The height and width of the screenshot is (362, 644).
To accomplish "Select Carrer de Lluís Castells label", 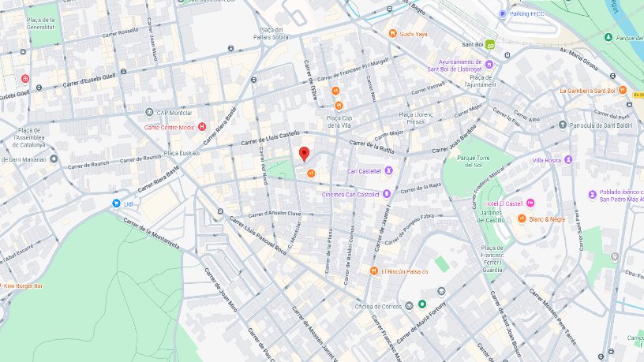I will coord(270,138).
